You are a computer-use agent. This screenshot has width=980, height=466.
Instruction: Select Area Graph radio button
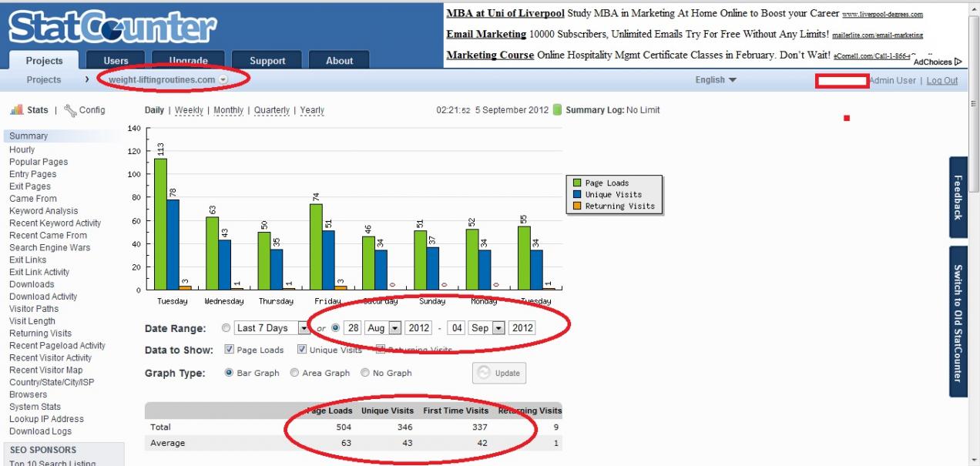pyautogui.click(x=294, y=373)
